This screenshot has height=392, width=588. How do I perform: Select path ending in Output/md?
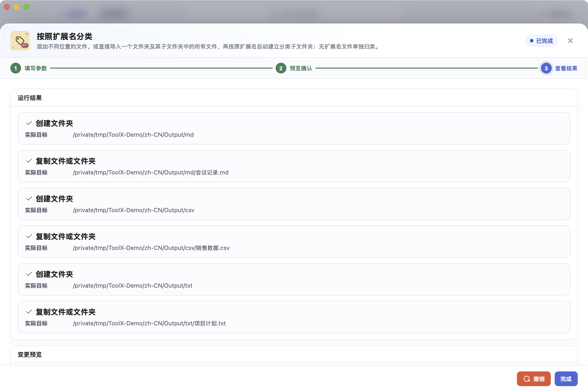click(x=133, y=135)
